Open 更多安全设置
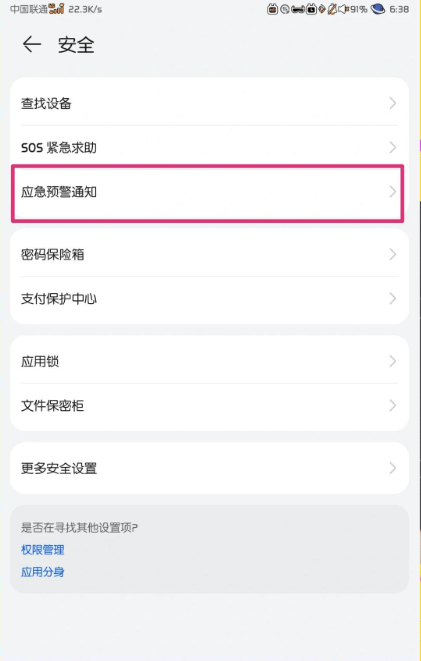The height and width of the screenshot is (661, 421). [209, 468]
